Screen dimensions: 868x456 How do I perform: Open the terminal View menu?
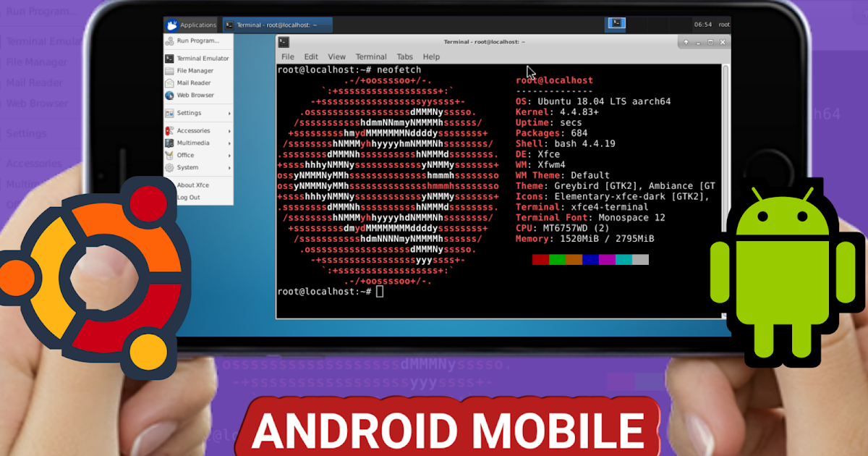click(336, 56)
